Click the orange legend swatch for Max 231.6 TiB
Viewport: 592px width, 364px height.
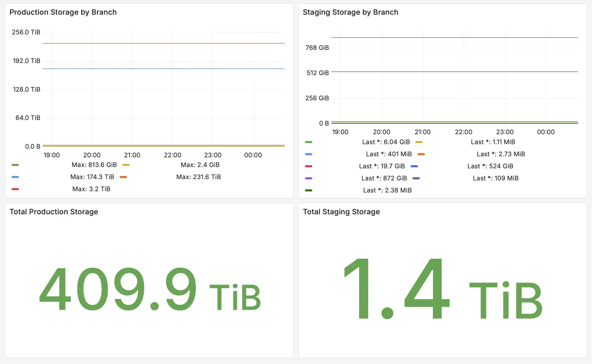tap(123, 177)
